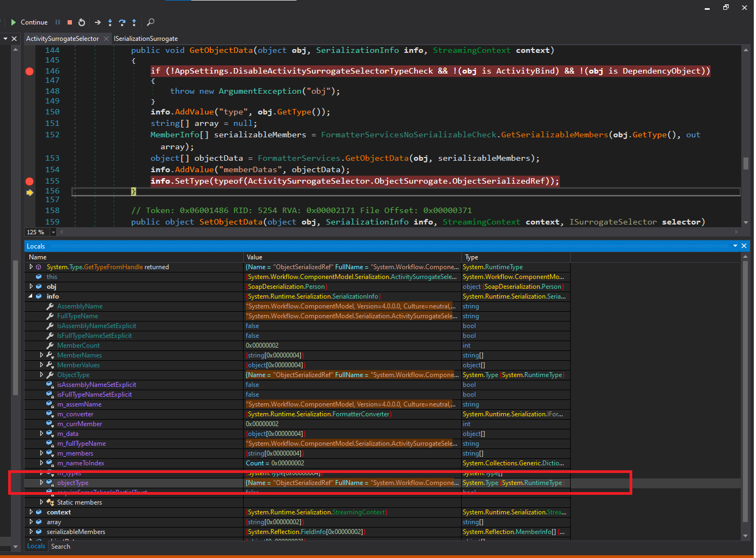Click the Type column header
756x558 pixels.
click(516, 257)
